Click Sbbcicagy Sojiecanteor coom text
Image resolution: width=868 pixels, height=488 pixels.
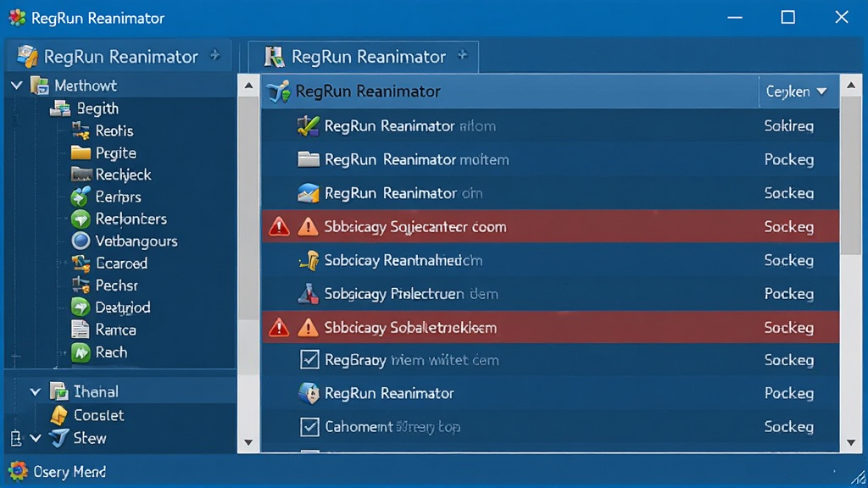tap(415, 227)
